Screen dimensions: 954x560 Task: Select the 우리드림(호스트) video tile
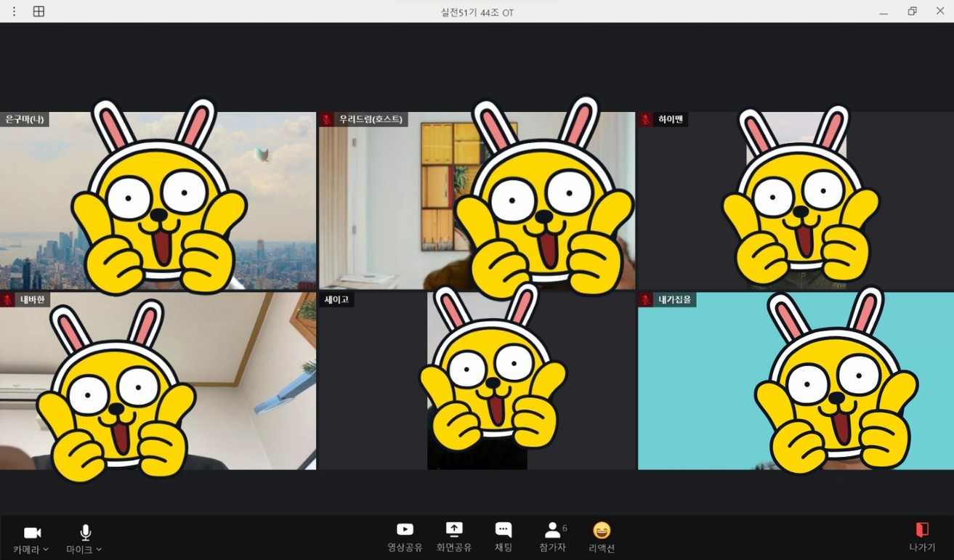pyautogui.click(x=477, y=200)
